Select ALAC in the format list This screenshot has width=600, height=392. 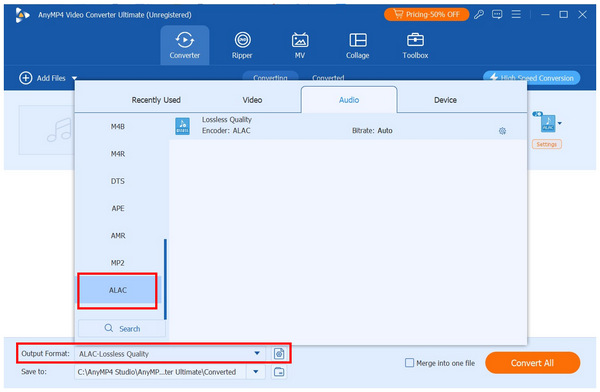(x=118, y=290)
